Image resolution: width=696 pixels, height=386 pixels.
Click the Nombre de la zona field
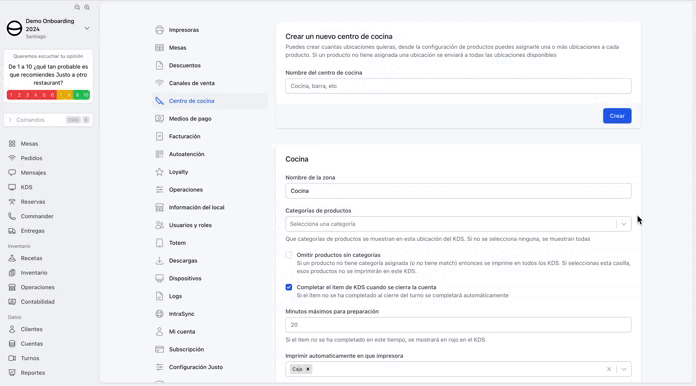point(458,191)
